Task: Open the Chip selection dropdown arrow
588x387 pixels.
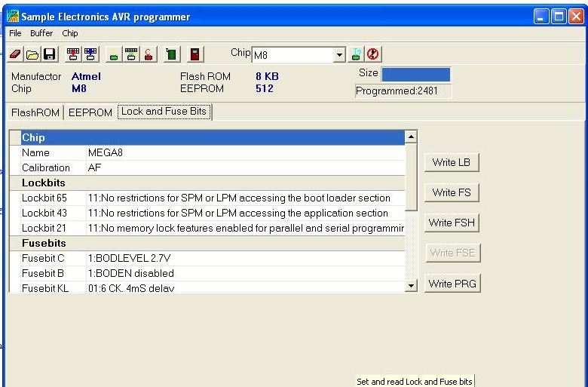Action: click(x=339, y=55)
